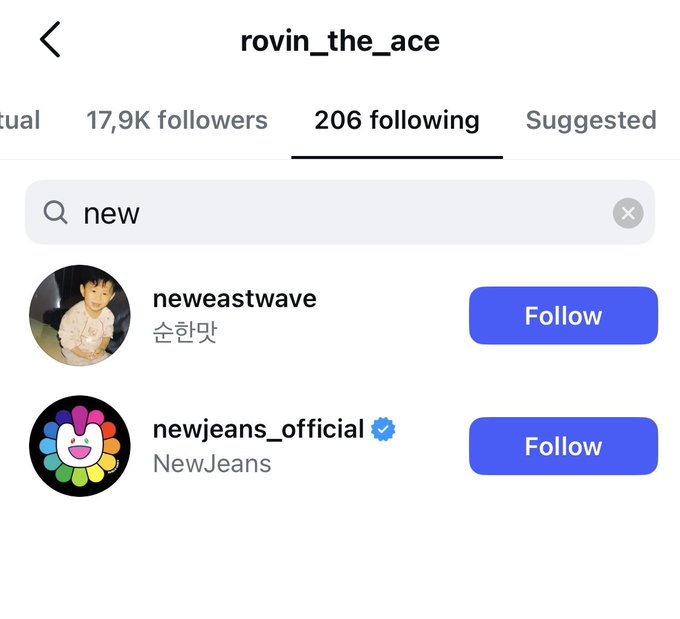Open the neweastwave baby photo avatar
This screenshot has height=619, width=680.
(x=80, y=315)
